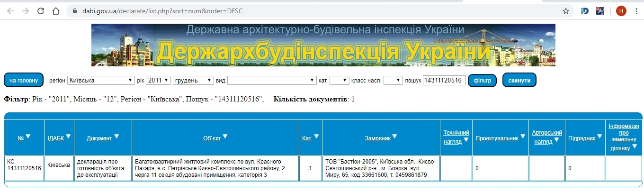Image resolution: width=644 pixels, height=192 pixels.
Task: Select the декларація про готовність cell
Action: [x=103, y=168]
